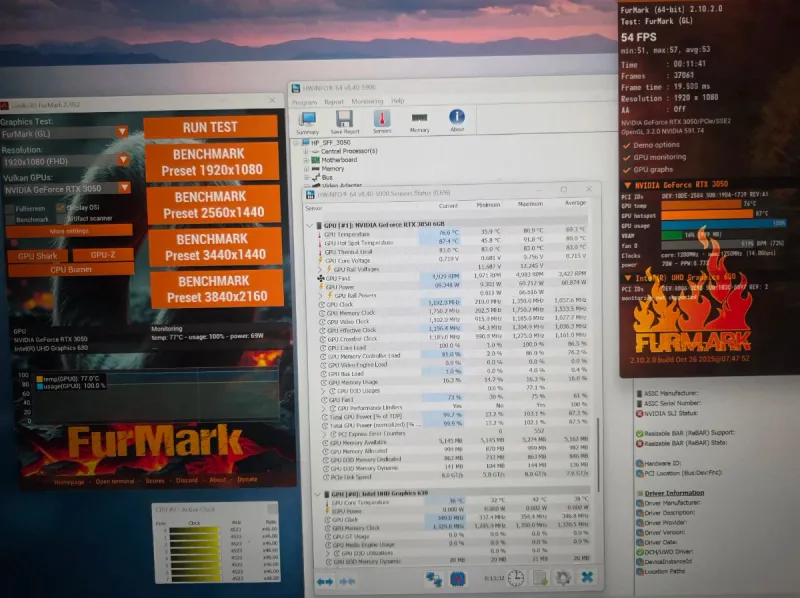Enable the Fullscreen checkbox in FurMark
Screen dimensions: 800x598
coord(9,209)
